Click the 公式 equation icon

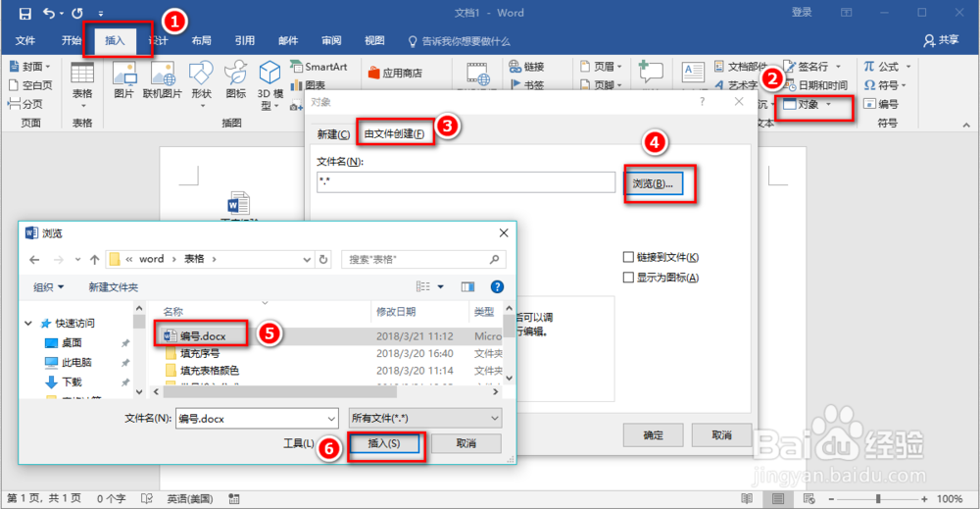click(x=869, y=67)
